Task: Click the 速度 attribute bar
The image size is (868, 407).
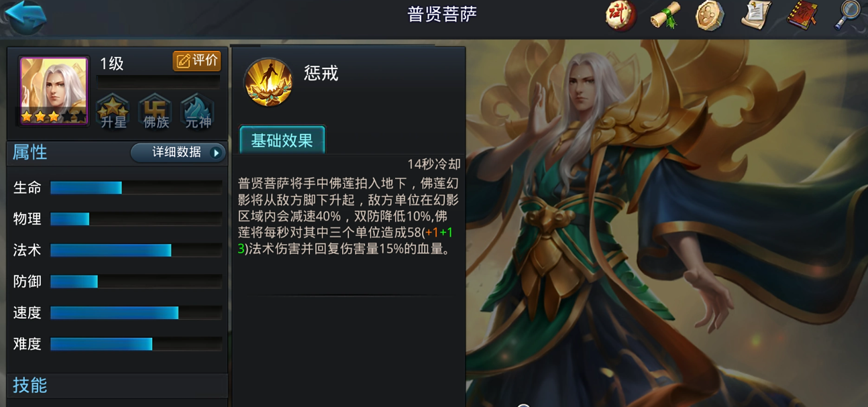Action: click(136, 312)
